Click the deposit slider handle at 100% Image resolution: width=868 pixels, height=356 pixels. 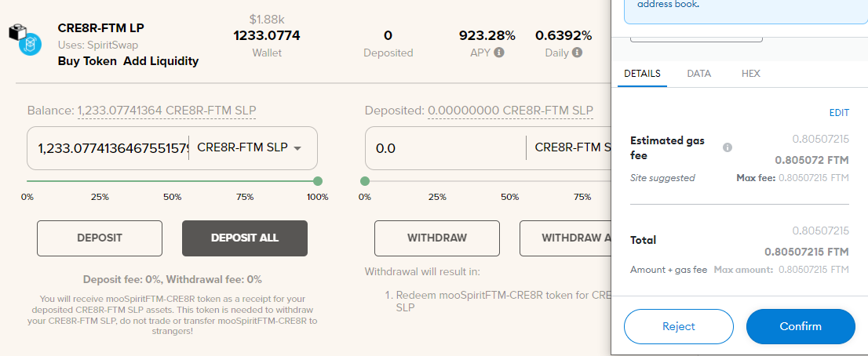point(318,181)
